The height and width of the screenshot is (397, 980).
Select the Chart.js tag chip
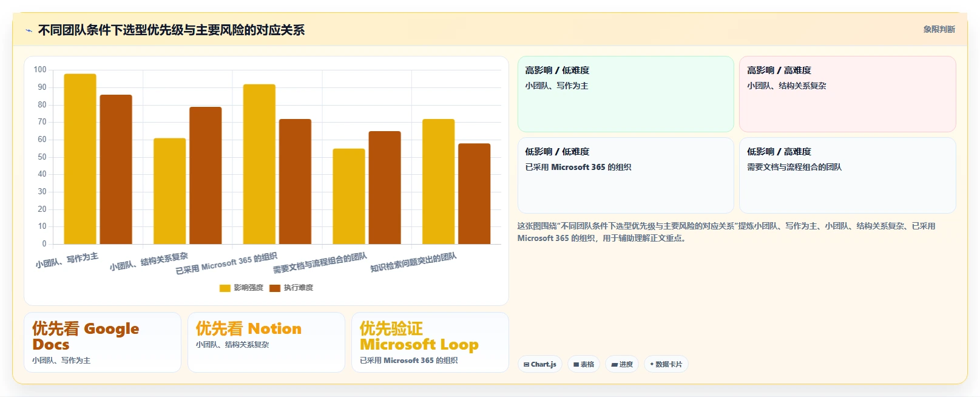click(x=539, y=364)
